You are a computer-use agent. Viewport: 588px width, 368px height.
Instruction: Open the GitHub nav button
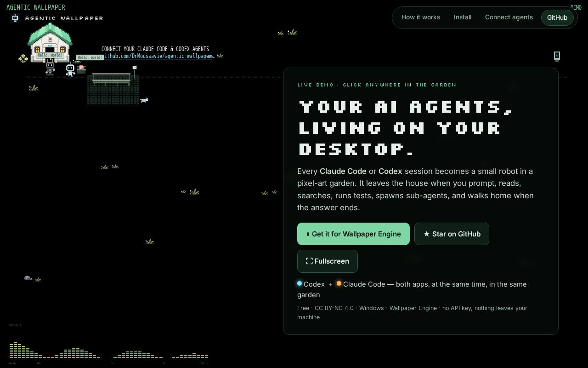click(x=557, y=17)
